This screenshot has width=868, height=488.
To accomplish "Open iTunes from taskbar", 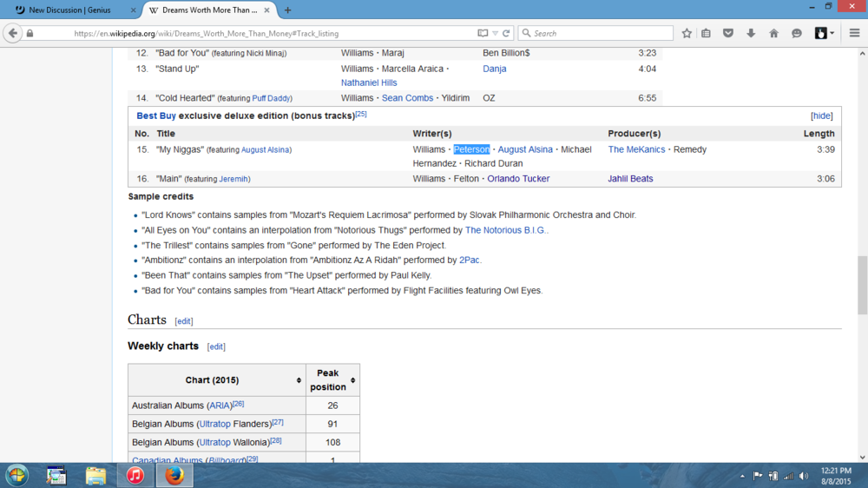I will click(x=135, y=475).
